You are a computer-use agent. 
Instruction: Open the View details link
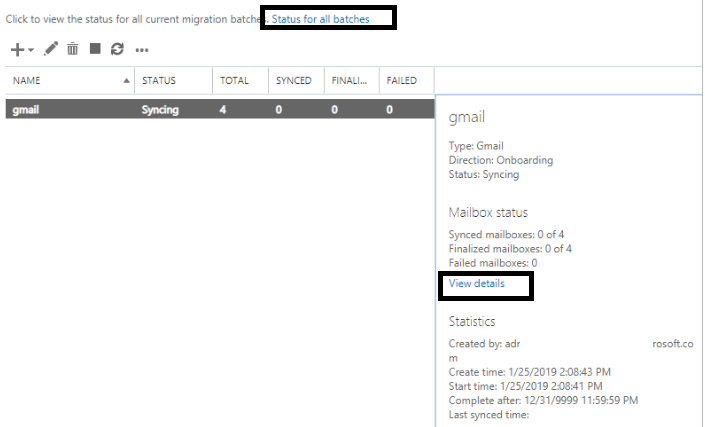point(477,283)
